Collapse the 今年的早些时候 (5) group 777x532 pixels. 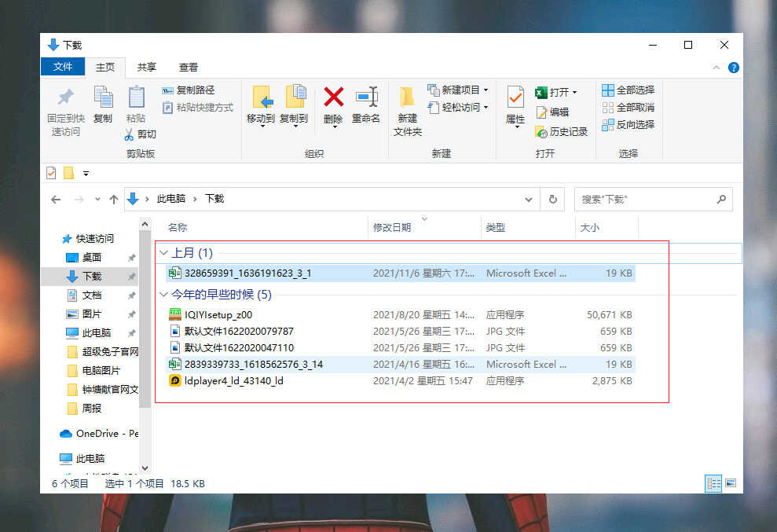(163, 295)
